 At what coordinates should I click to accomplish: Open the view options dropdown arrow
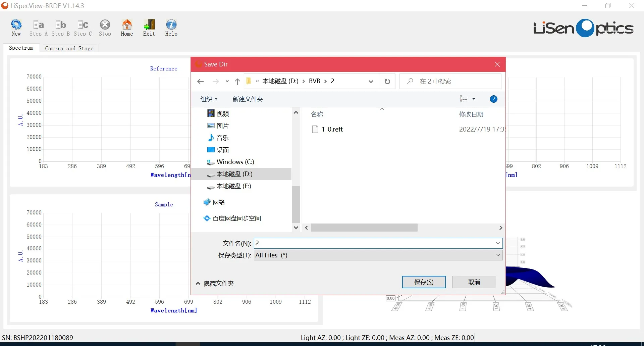pyautogui.click(x=474, y=99)
